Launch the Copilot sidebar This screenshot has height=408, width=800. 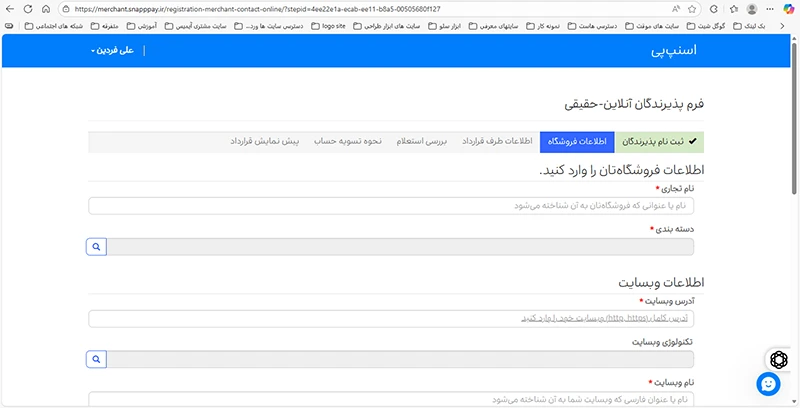(789, 9)
